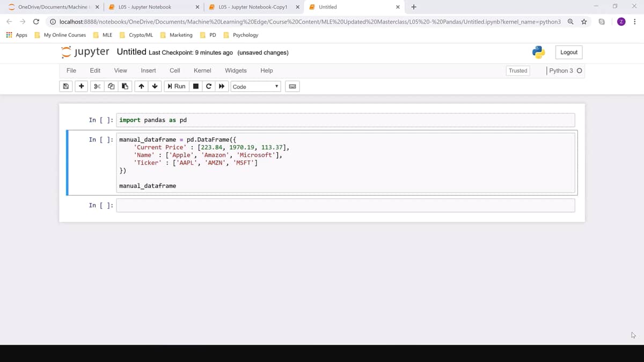Click the Jupyter logo
Viewport: 644px width, 362px height.
[85, 52]
